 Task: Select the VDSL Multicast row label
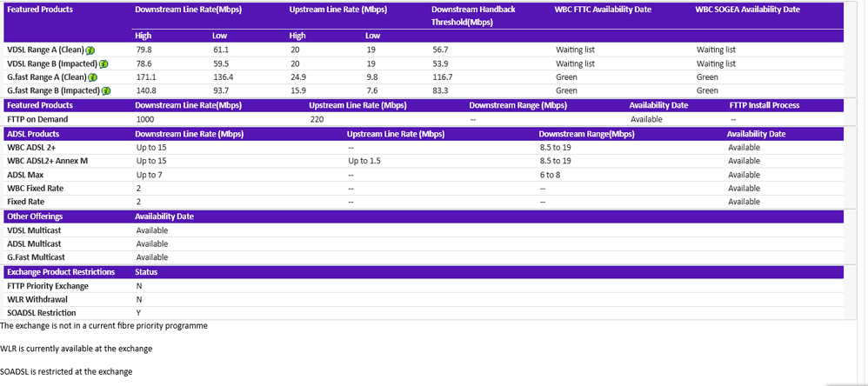click(x=33, y=230)
